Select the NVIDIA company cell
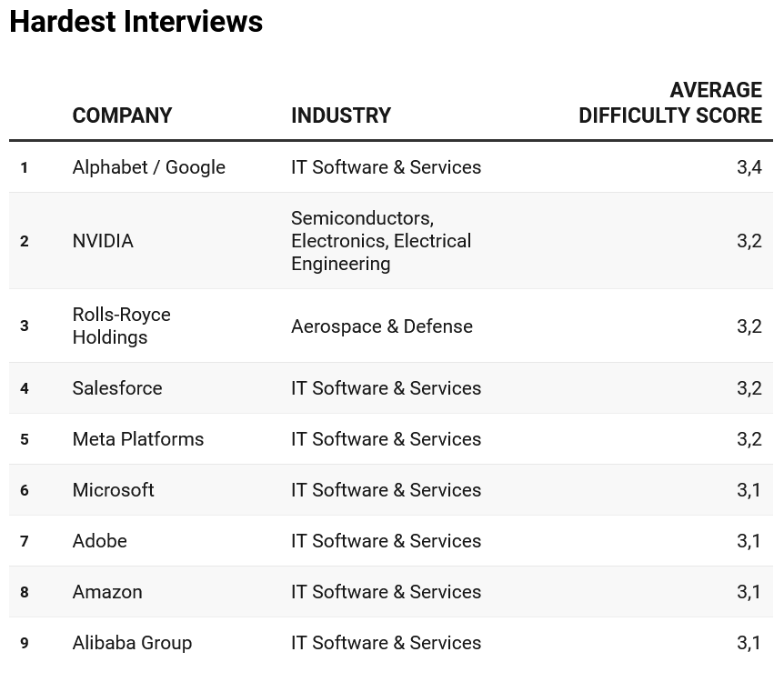The width and height of the screenshot is (784, 682). 103,241
